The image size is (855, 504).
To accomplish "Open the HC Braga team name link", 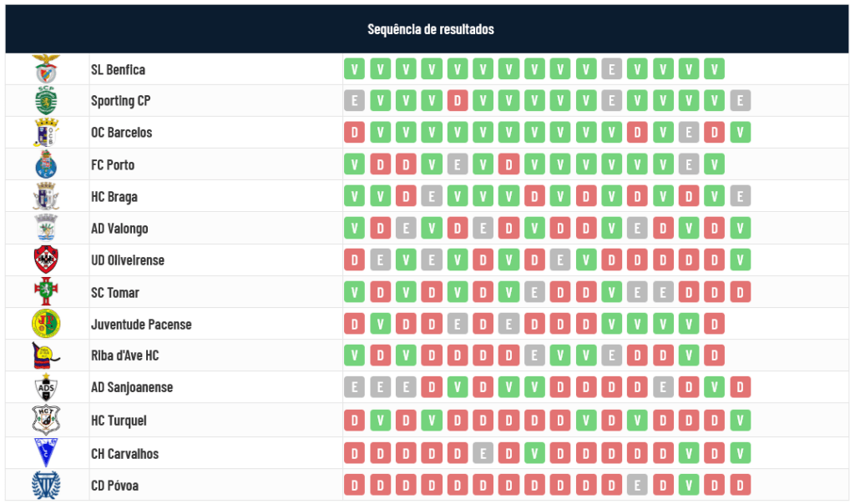I will coord(114,197).
